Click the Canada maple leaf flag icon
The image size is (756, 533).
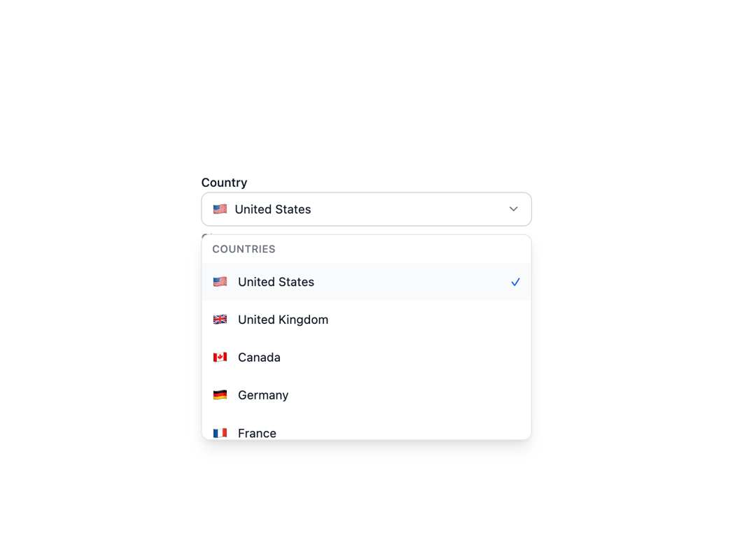tap(220, 357)
